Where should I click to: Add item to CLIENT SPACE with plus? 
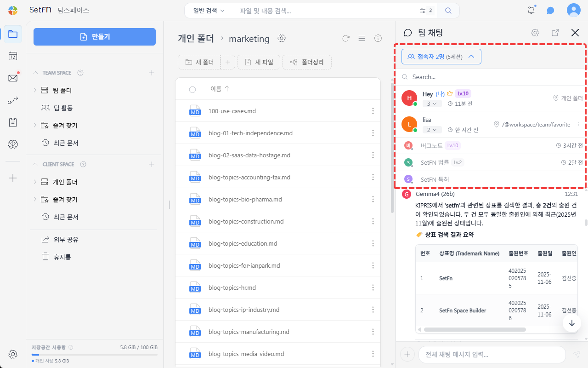pos(152,164)
